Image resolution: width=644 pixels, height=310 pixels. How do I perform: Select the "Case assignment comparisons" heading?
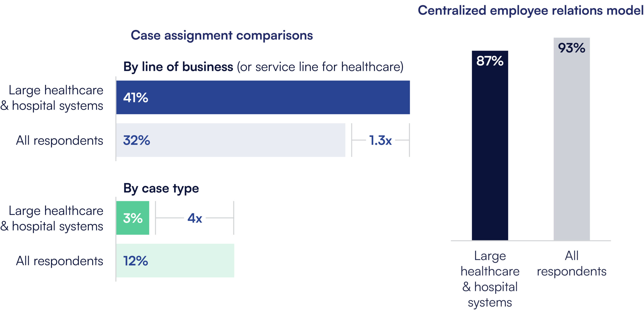(x=222, y=35)
